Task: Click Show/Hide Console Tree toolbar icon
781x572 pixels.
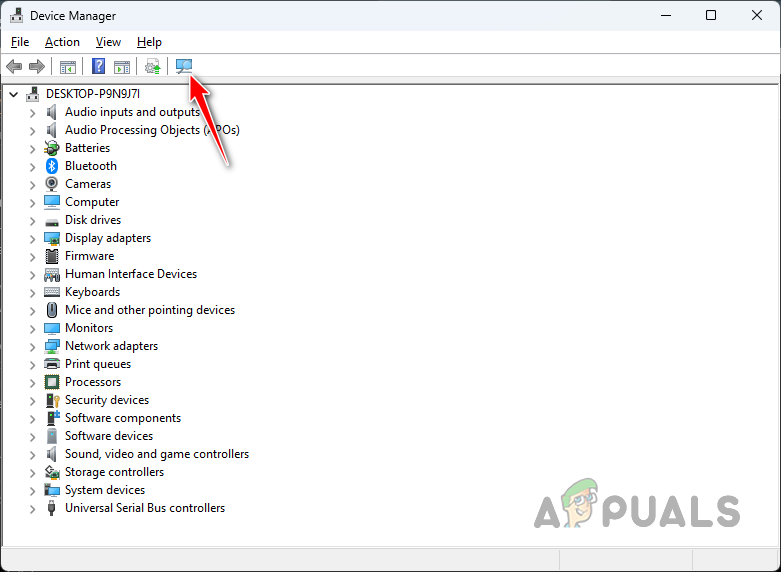Action: click(68, 66)
